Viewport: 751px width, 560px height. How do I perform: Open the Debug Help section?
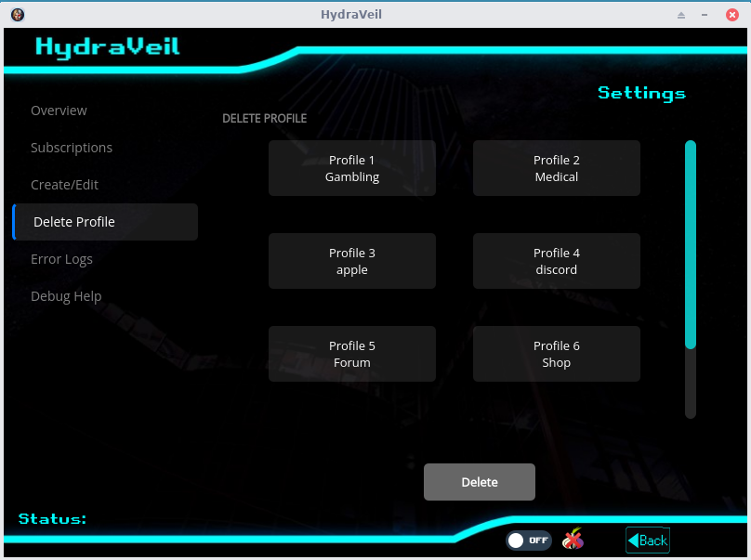(66, 296)
